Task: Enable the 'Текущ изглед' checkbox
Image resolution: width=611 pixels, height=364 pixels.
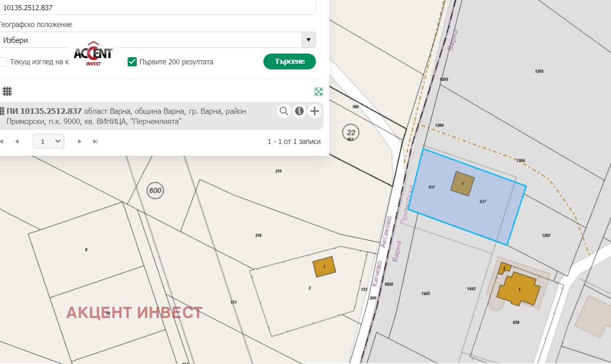Action: [3, 62]
